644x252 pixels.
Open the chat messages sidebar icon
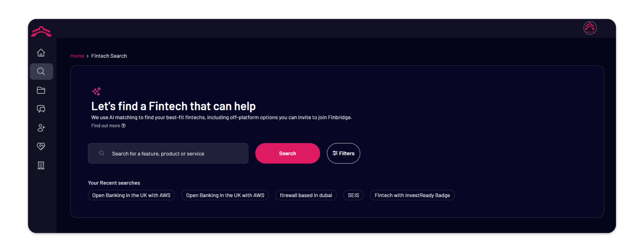(x=41, y=109)
